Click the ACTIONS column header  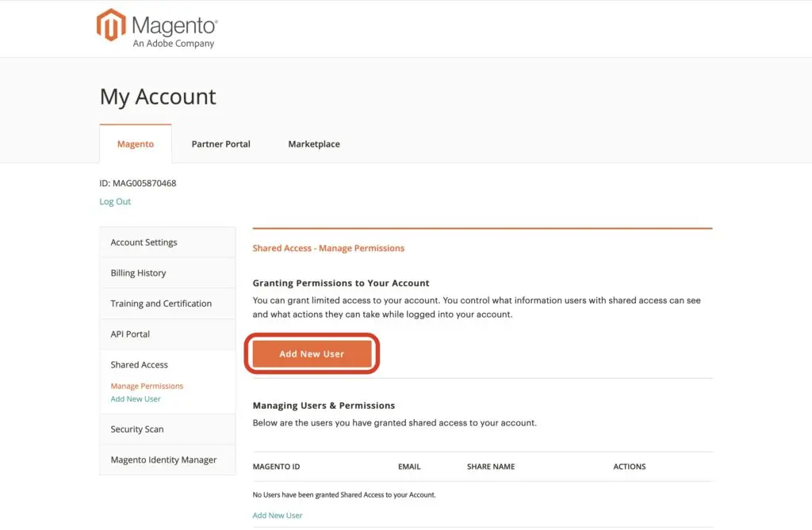(x=629, y=467)
